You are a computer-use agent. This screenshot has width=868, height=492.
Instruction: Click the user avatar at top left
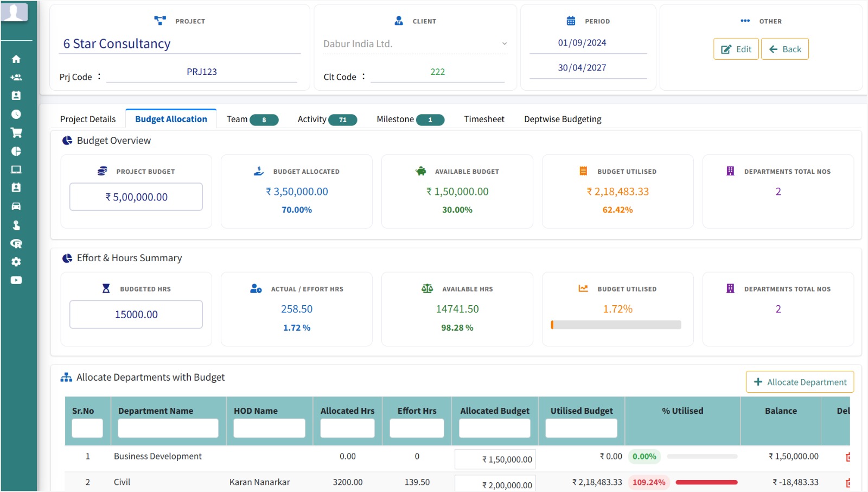(15, 11)
